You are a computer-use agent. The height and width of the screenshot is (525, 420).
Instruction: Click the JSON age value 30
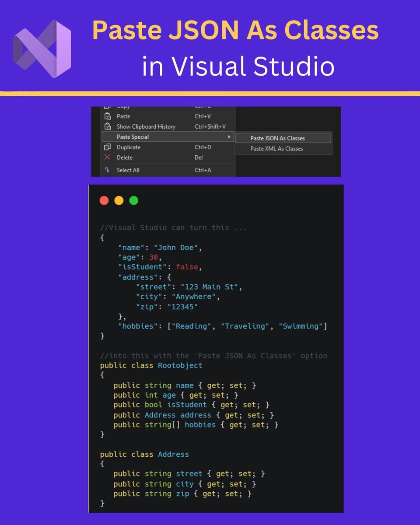(x=154, y=257)
